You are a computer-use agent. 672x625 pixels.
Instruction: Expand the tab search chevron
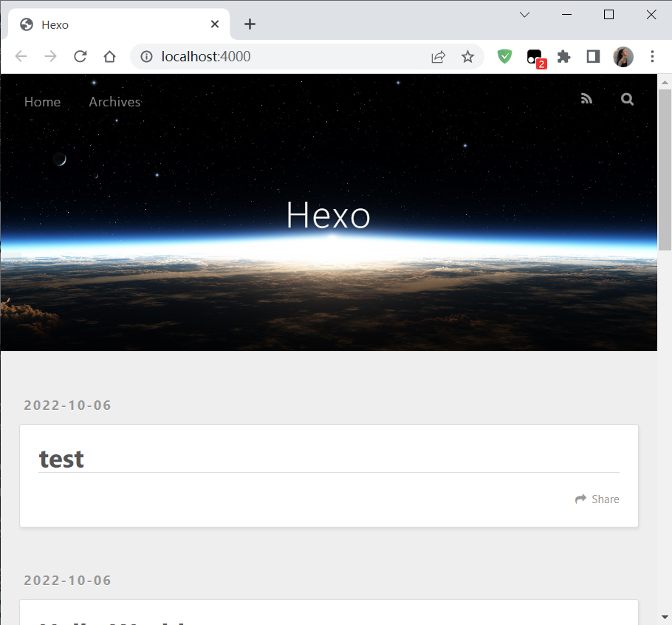coord(524,15)
